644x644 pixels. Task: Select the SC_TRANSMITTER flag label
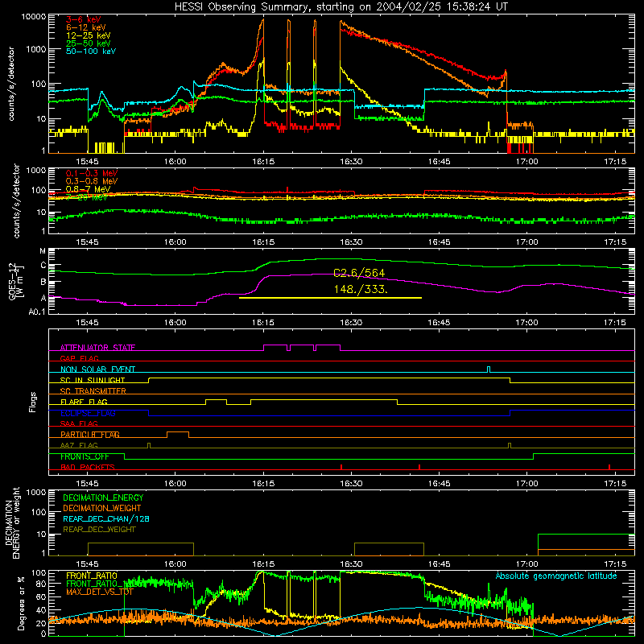click(93, 391)
